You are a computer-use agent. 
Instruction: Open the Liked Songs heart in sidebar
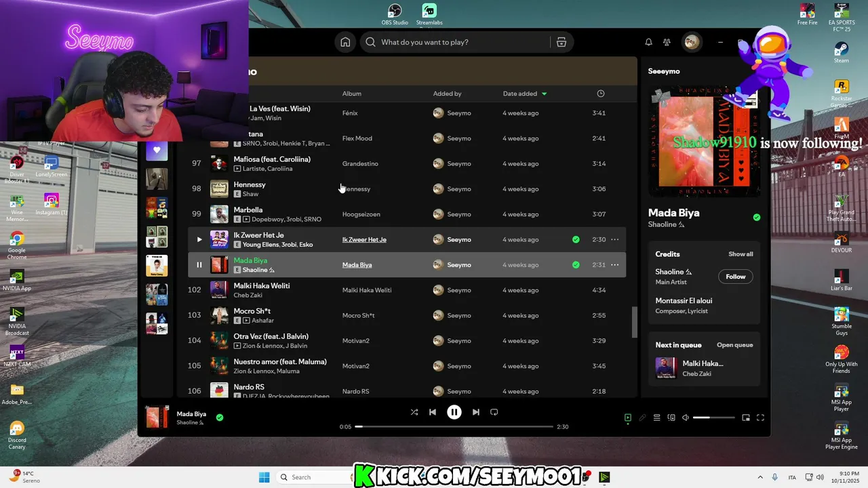pos(157,150)
